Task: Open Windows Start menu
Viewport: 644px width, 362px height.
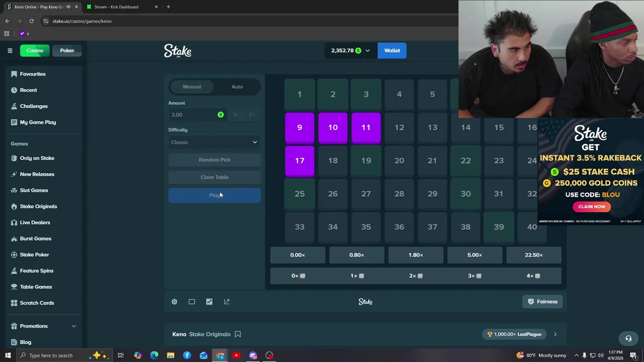Action: (x=8, y=355)
